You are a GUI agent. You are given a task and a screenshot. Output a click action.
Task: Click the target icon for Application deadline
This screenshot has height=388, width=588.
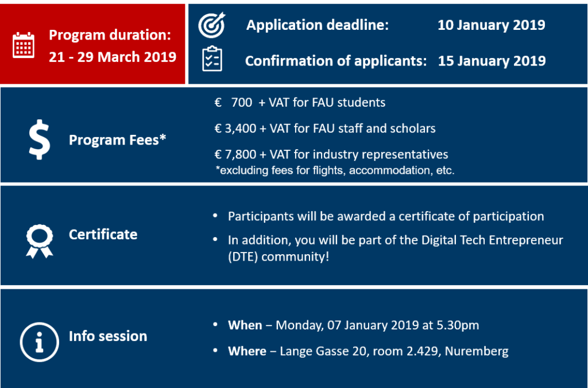point(212,25)
